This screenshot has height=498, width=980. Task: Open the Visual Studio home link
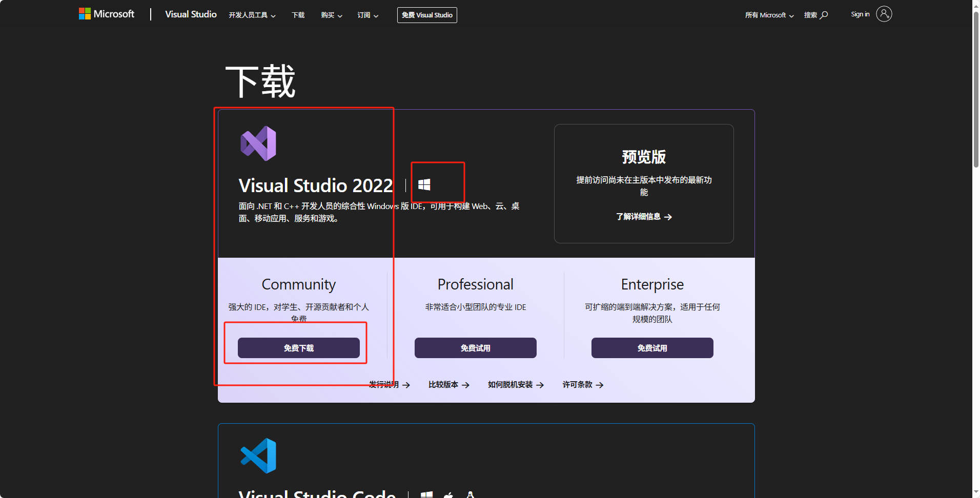pos(191,14)
